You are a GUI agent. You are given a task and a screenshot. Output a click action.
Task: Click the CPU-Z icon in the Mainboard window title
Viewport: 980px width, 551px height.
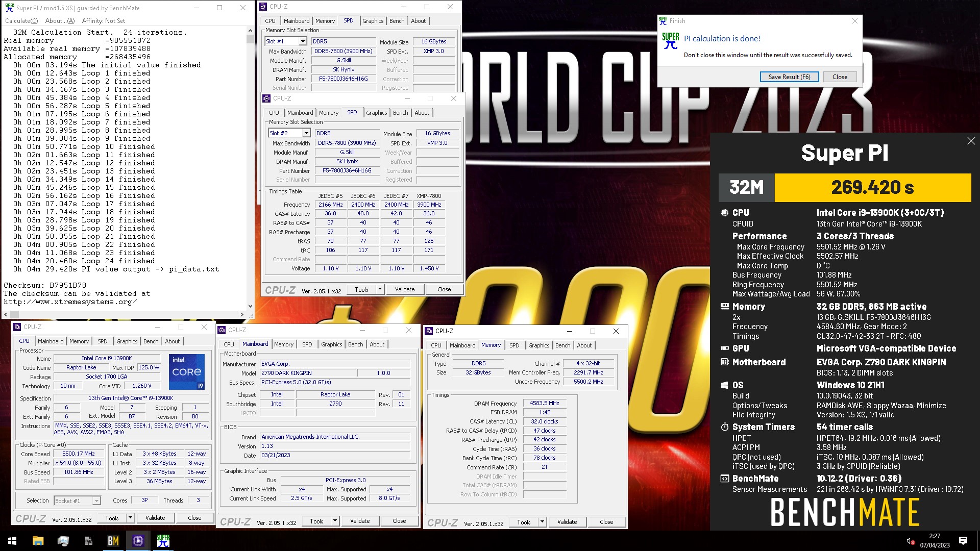coord(222,330)
